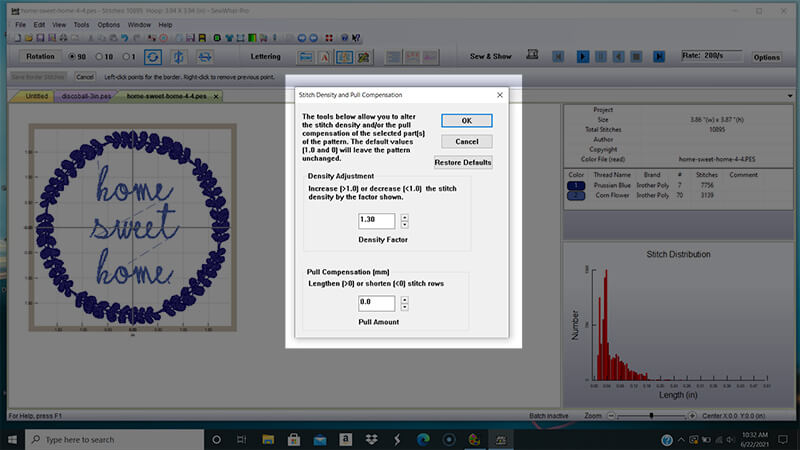The image size is (800, 450).
Task: Click the rotate pattern icon
Action: point(153,57)
